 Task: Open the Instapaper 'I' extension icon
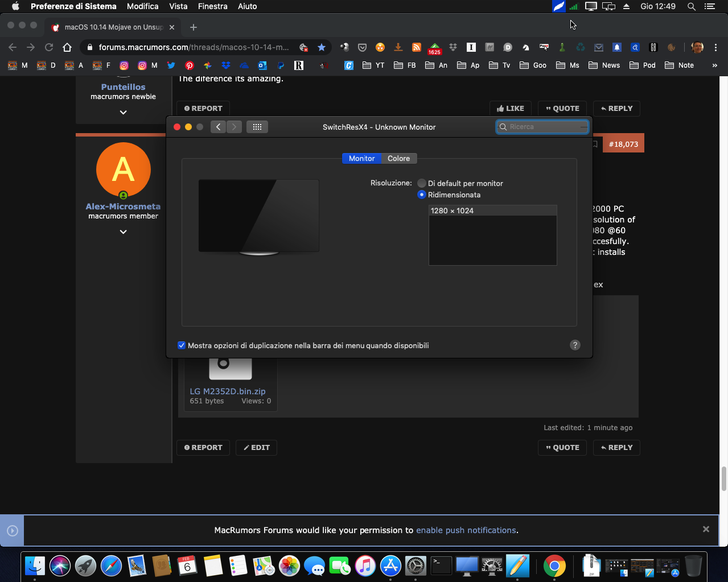point(471,47)
